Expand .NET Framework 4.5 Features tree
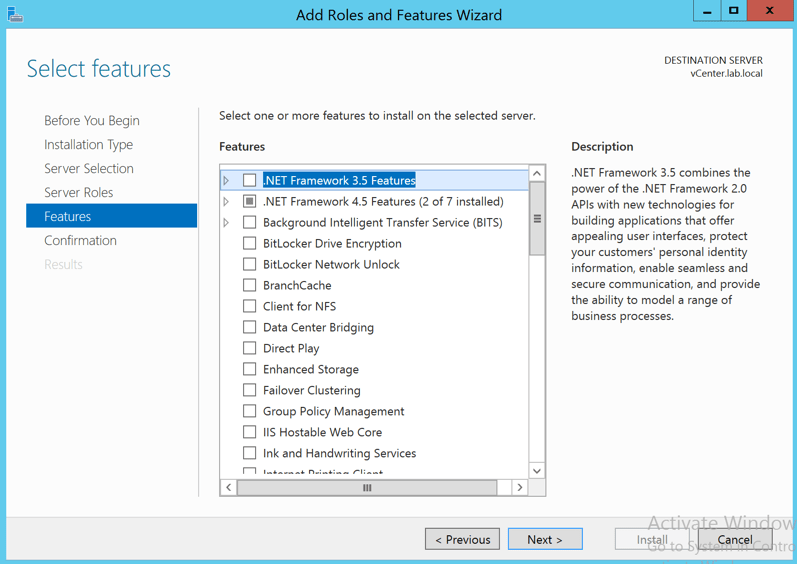 tap(227, 202)
